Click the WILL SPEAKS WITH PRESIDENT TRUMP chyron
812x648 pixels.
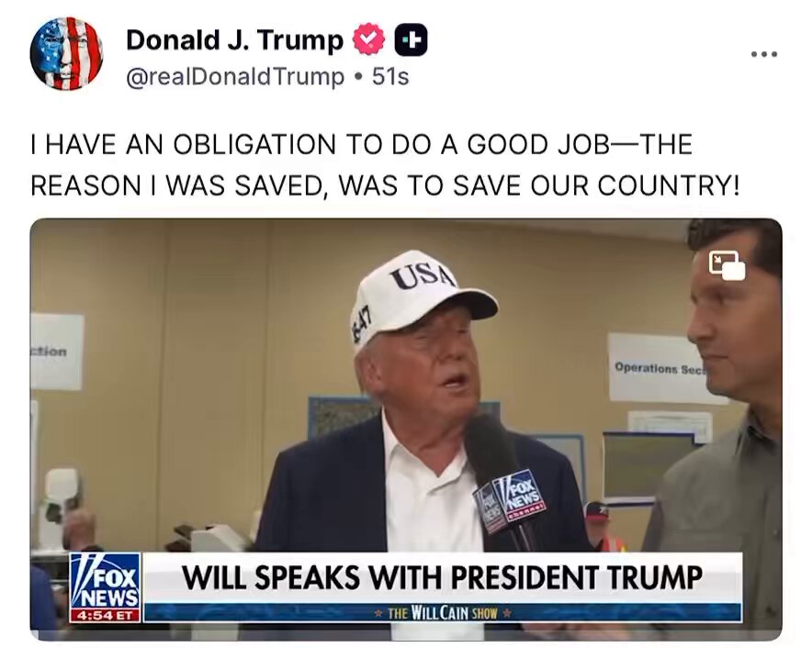point(442,577)
